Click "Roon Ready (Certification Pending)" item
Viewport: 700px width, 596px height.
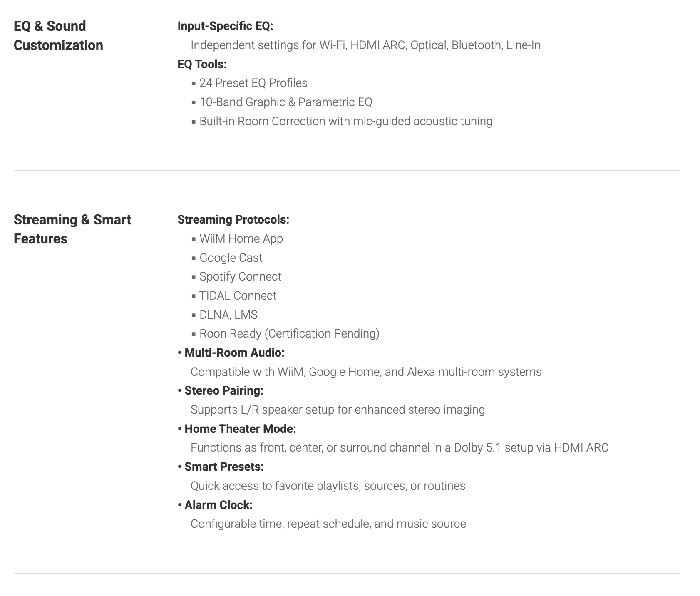[289, 333]
